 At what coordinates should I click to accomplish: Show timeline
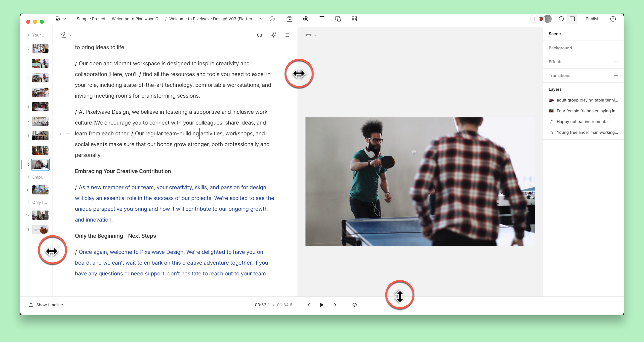pyautogui.click(x=46, y=305)
